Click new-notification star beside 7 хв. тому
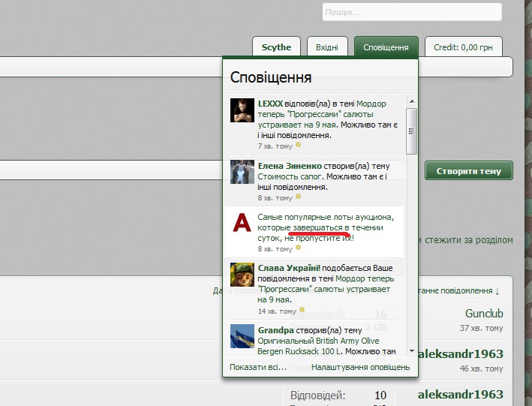Screen dimensions: 532x406 coord(298,145)
